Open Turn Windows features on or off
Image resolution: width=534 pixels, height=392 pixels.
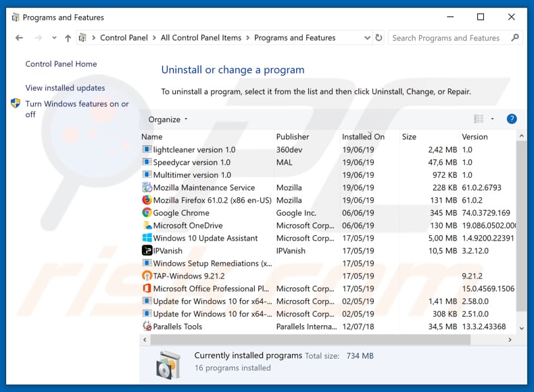point(77,109)
